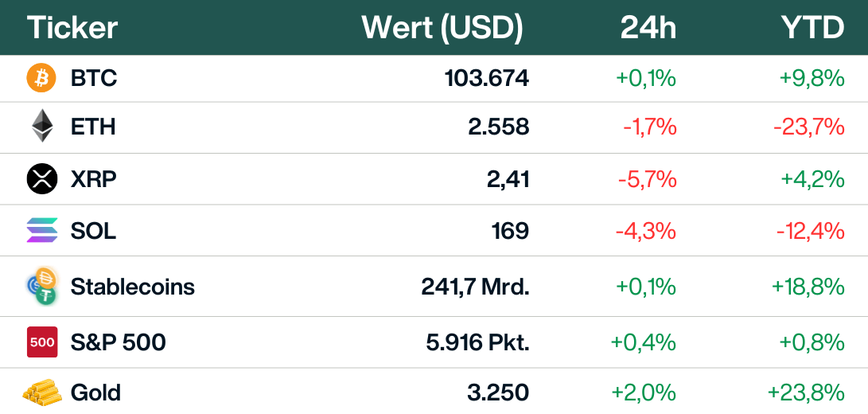Sort by the Ticker column header
Viewport: 868px width, 414px height.
tap(72, 28)
